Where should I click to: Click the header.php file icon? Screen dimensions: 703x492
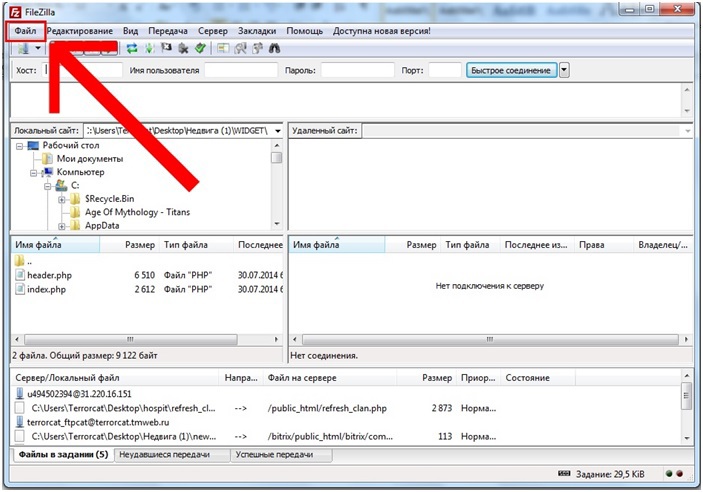(20, 275)
